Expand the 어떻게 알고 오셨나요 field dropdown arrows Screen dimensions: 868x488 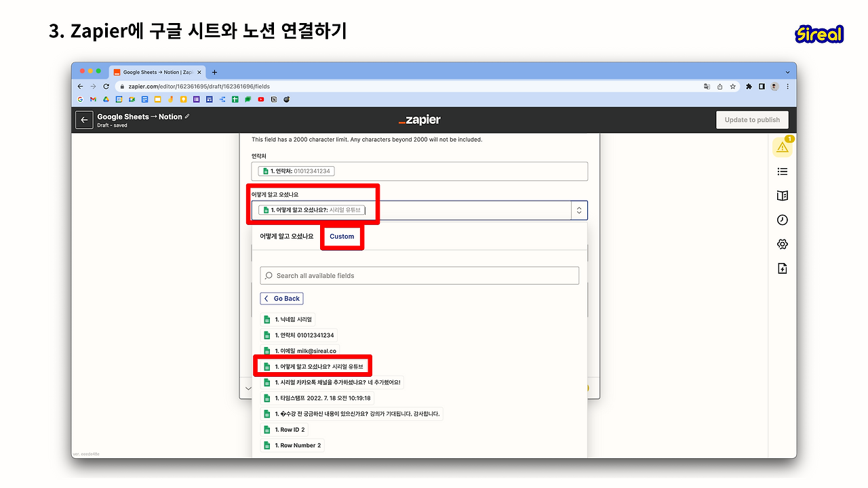tap(579, 210)
